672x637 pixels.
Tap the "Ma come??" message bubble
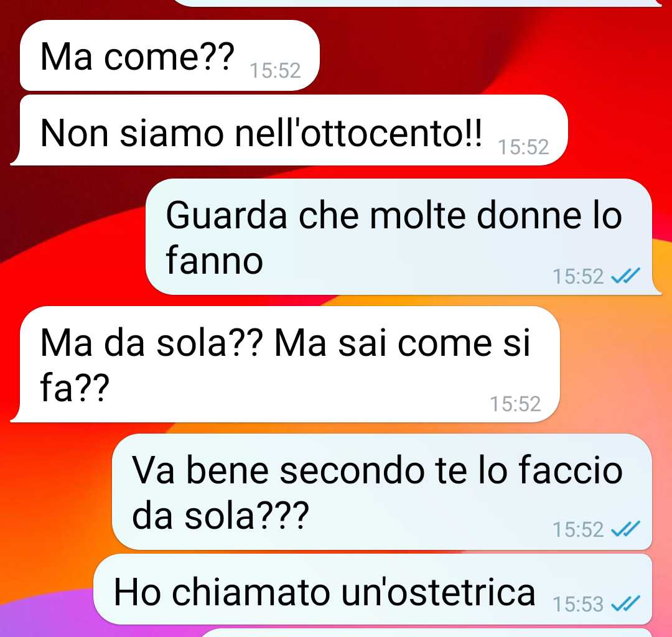[x=170, y=55]
